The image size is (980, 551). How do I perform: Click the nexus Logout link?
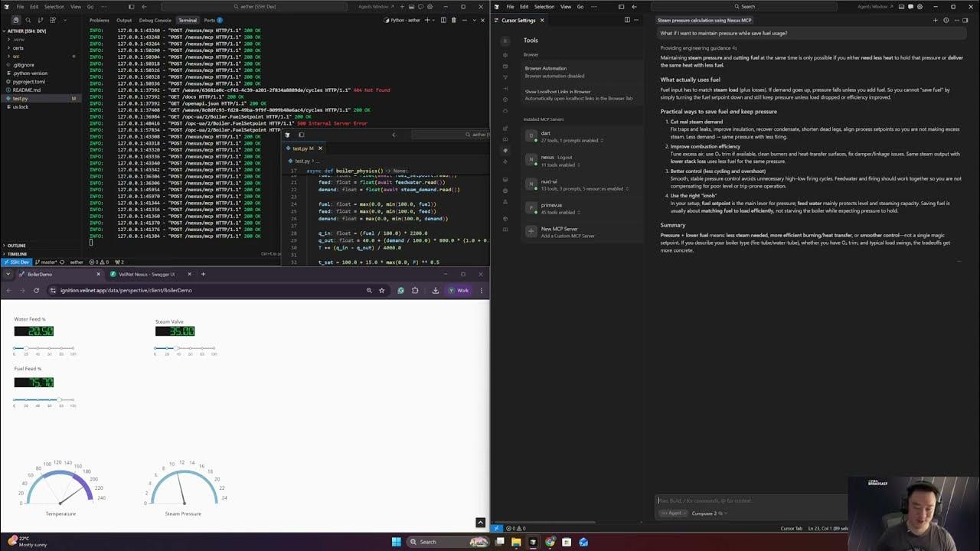point(564,157)
